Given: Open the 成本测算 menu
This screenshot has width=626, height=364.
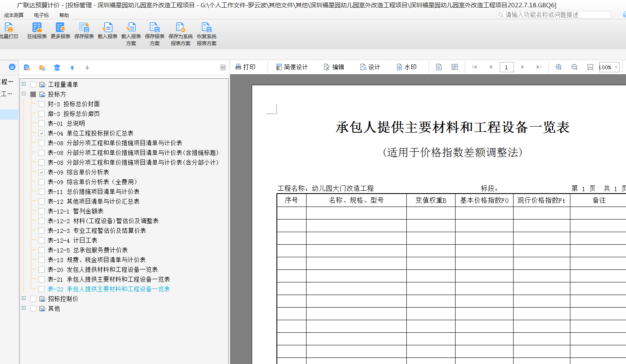Looking at the screenshot, I should tap(14, 15).
